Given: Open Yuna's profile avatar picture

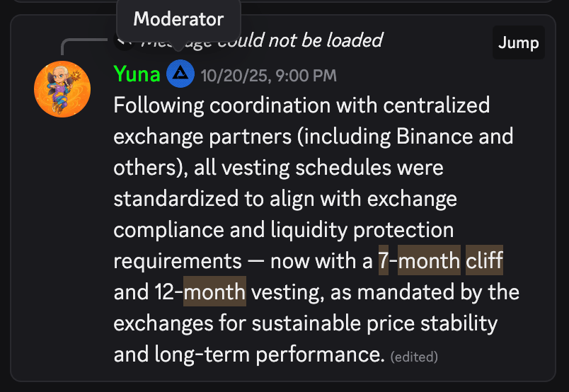Looking at the screenshot, I should coord(62,88).
